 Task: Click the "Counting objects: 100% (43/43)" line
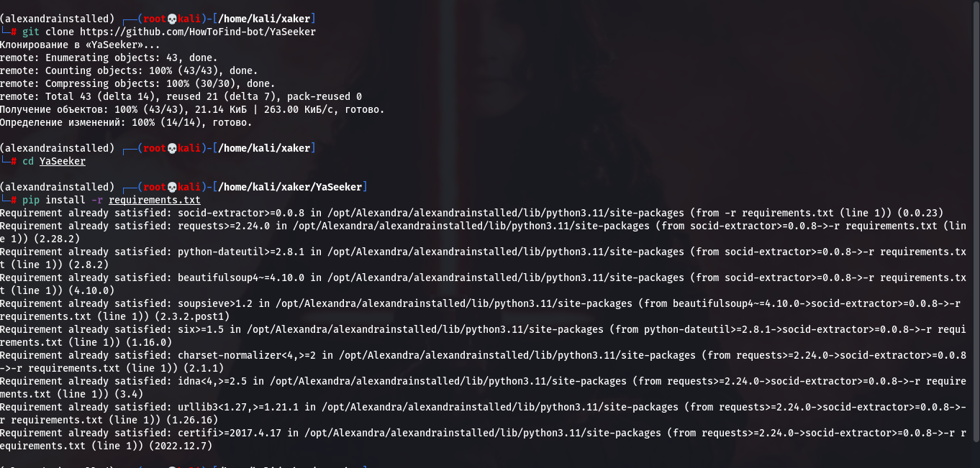tap(128, 70)
